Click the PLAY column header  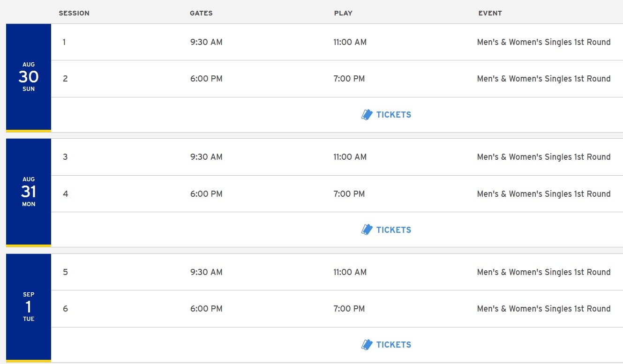[x=343, y=13]
